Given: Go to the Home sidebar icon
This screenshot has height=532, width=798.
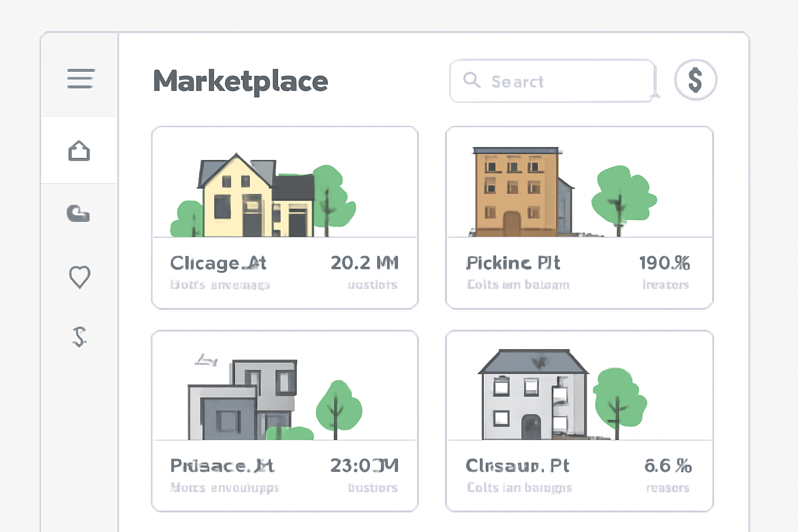Looking at the screenshot, I should (79, 151).
